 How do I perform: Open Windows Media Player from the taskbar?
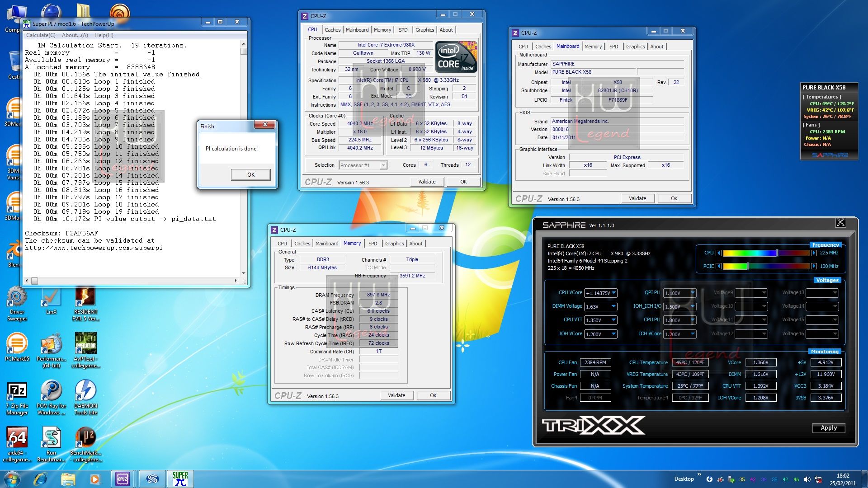(x=94, y=479)
